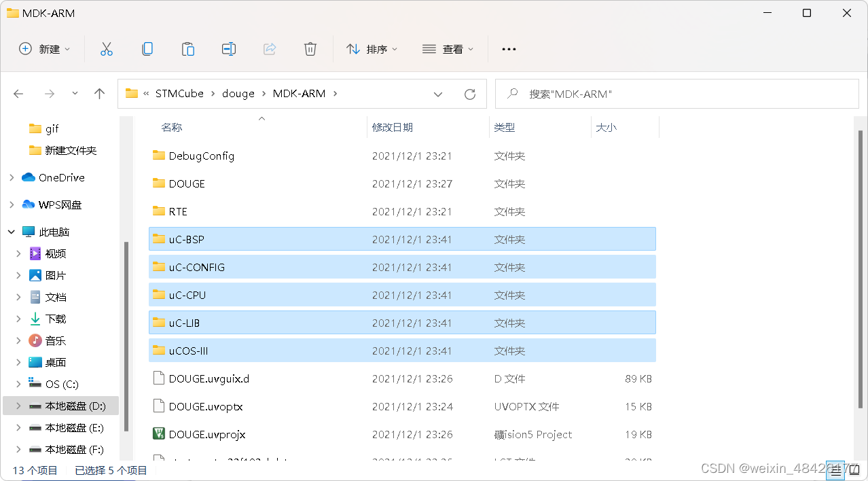The image size is (868, 481).
Task: Click the Rename icon in toolbar
Action: click(229, 49)
